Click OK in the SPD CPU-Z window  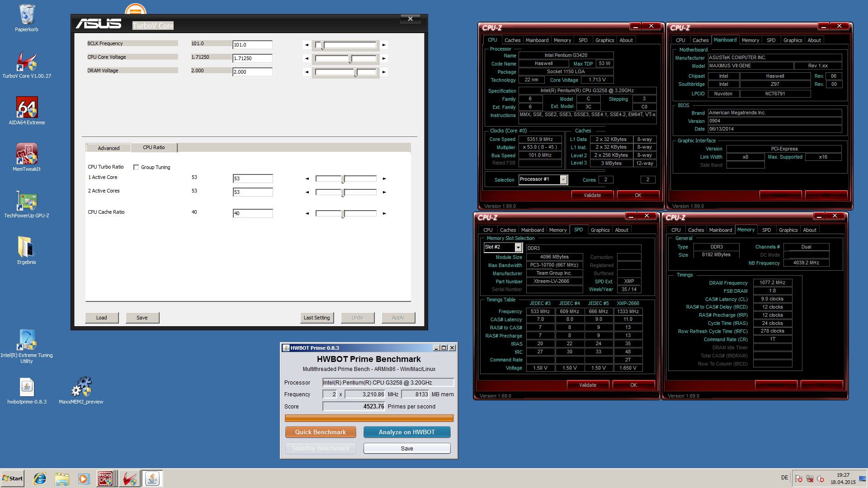[633, 385]
